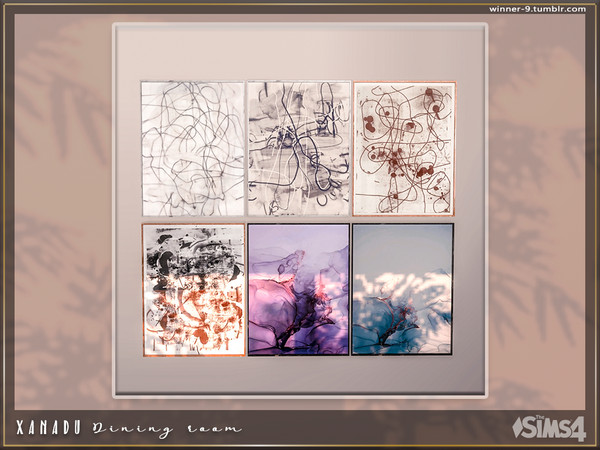Select the purple and pink ink painting
The image size is (600, 450).
pos(299,290)
